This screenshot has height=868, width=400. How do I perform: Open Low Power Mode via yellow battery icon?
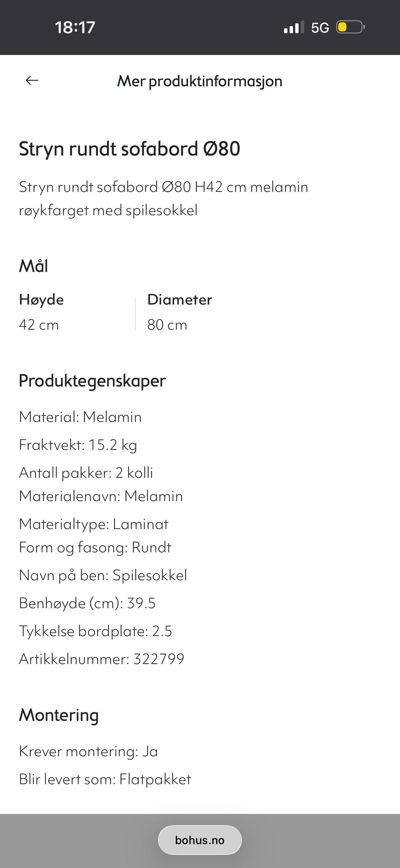coord(342,27)
